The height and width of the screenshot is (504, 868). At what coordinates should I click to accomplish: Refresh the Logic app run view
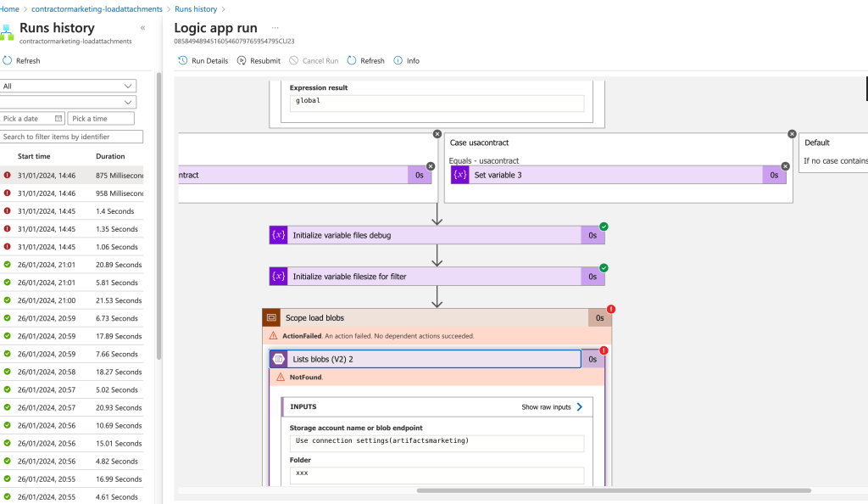(365, 61)
